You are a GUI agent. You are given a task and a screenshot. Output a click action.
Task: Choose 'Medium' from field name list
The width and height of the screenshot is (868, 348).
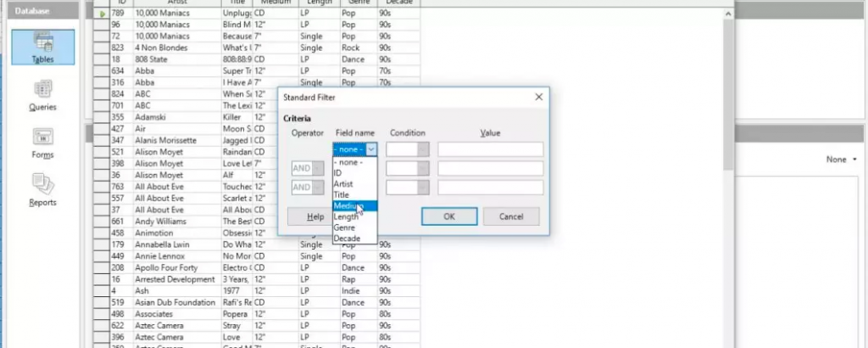pos(355,205)
